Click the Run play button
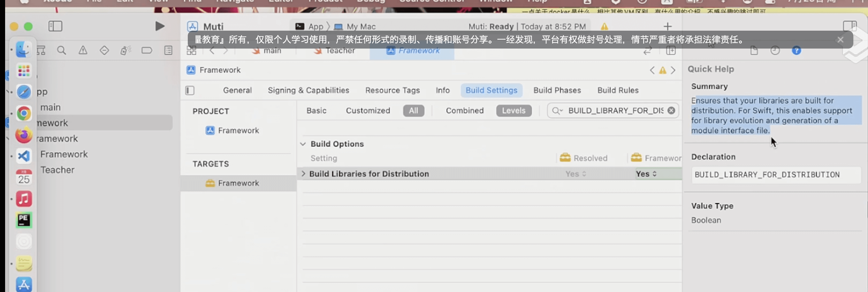This screenshot has width=868, height=292. click(160, 26)
